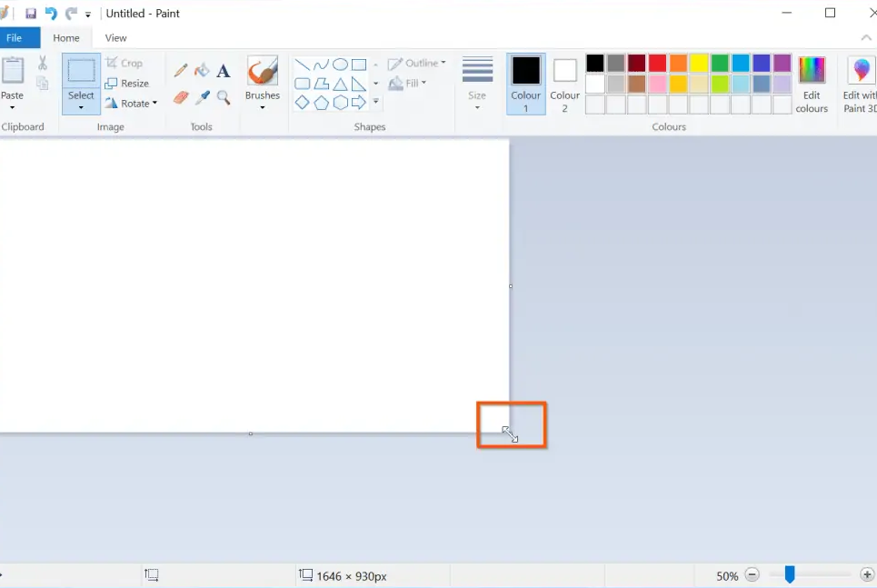Click the Magnifier tool
This screenshot has height=588, width=877.
pyautogui.click(x=224, y=98)
